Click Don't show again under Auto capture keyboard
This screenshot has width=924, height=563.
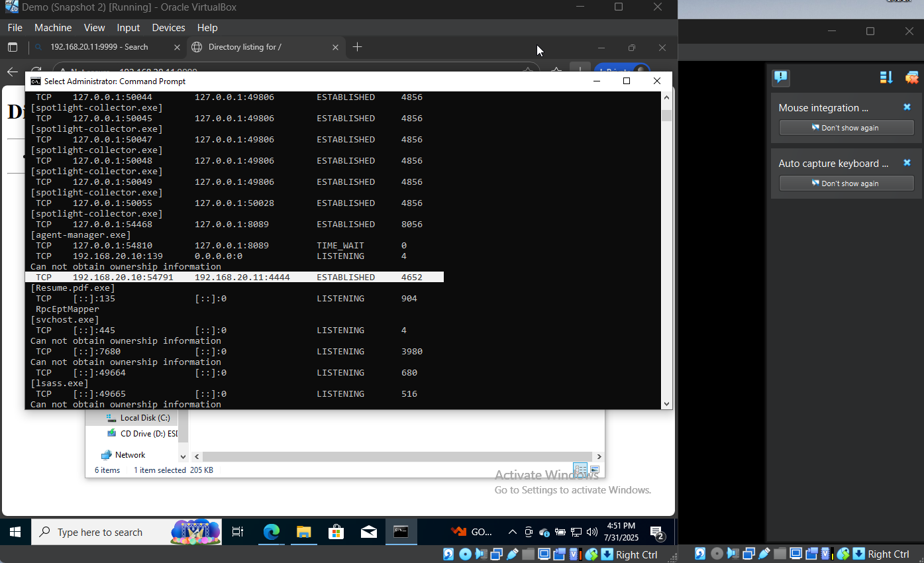coord(846,183)
